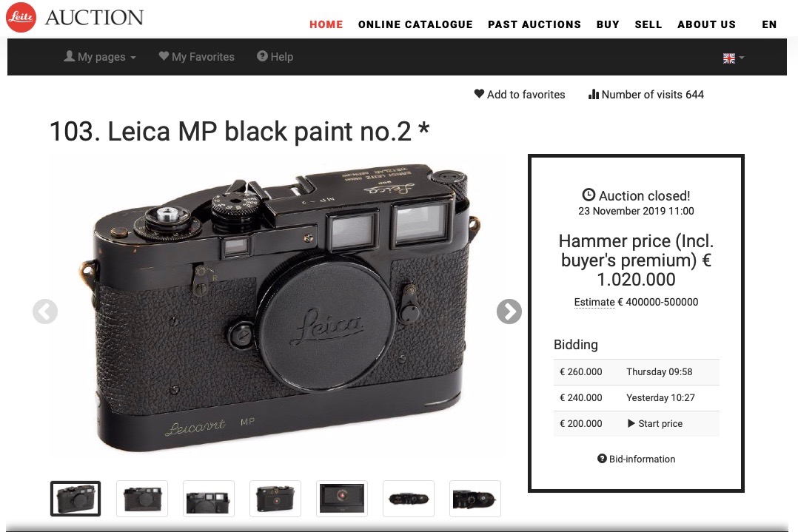Switch language via EN selector

769,24
